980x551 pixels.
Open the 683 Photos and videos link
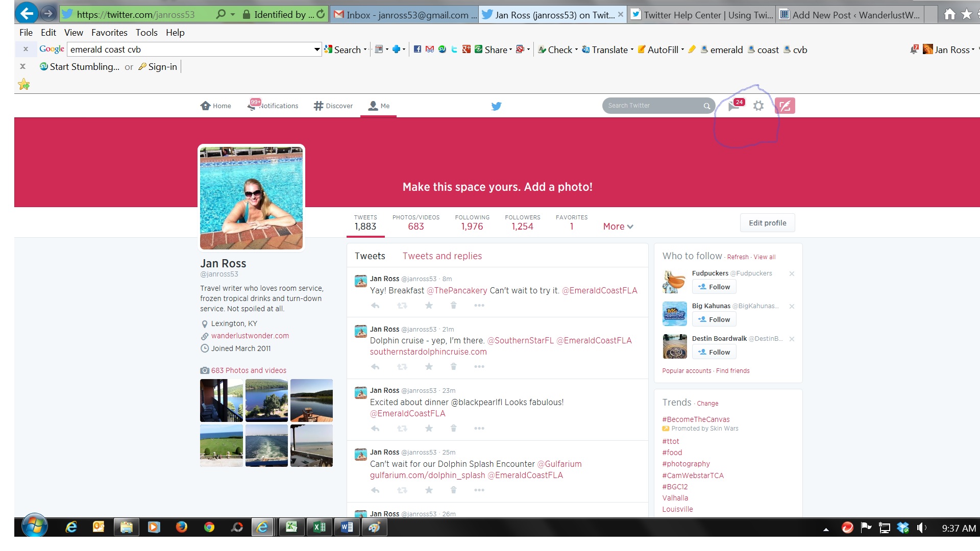[249, 370]
